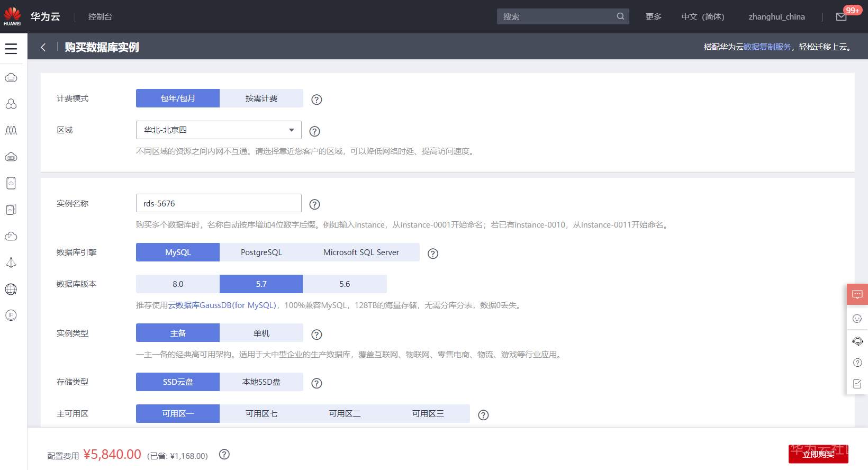Select database version 5.7
This screenshot has height=470, width=868.
(x=261, y=284)
